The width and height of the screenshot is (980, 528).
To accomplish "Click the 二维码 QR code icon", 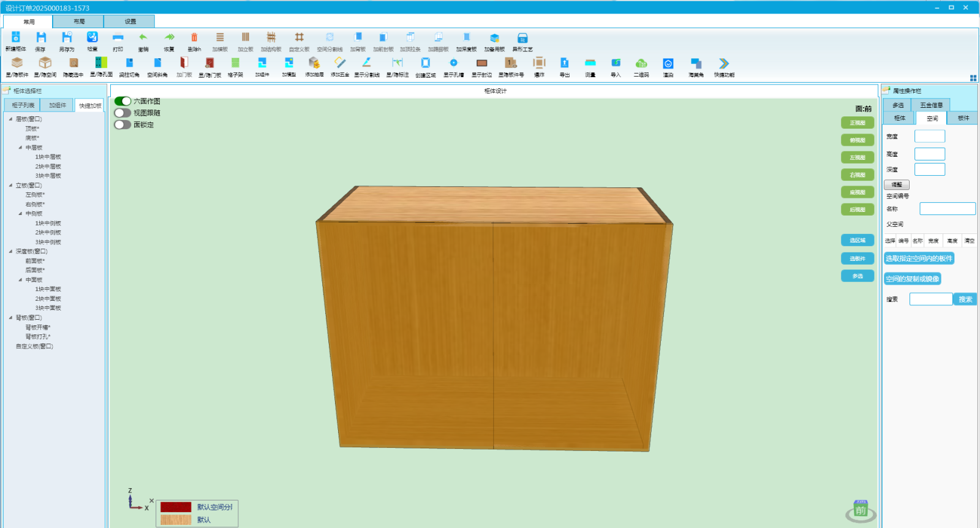I will coord(641,62).
